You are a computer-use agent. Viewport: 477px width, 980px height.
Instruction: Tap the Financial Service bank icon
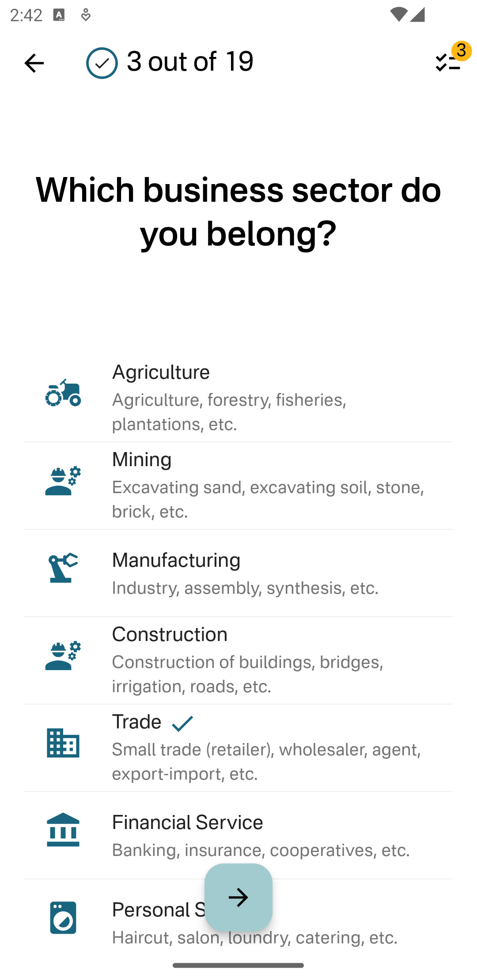[x=63, y=830]
